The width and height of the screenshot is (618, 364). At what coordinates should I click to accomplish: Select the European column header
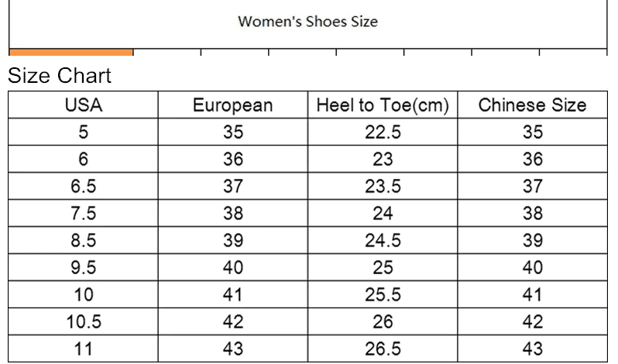[x=232, y=105]
